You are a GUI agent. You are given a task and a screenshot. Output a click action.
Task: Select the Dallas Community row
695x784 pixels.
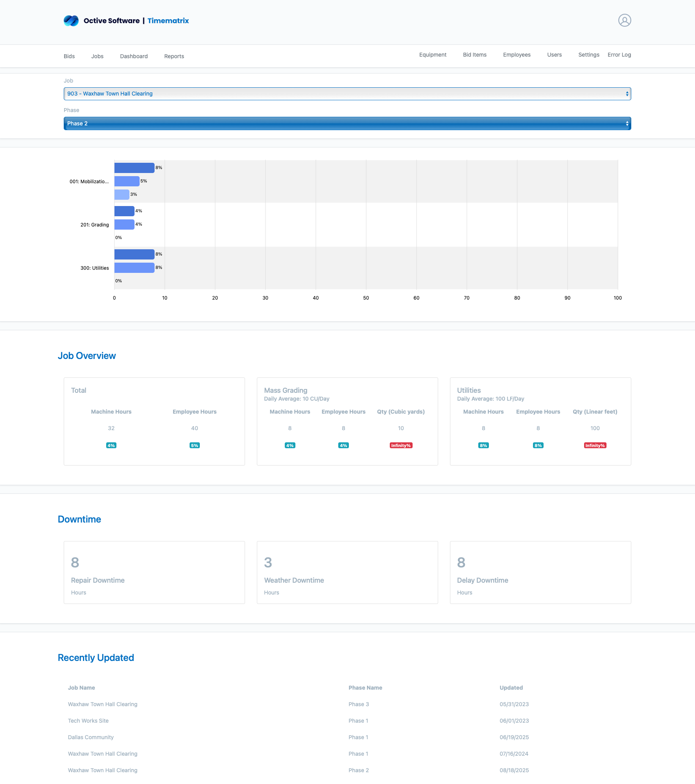click(91, 737)
